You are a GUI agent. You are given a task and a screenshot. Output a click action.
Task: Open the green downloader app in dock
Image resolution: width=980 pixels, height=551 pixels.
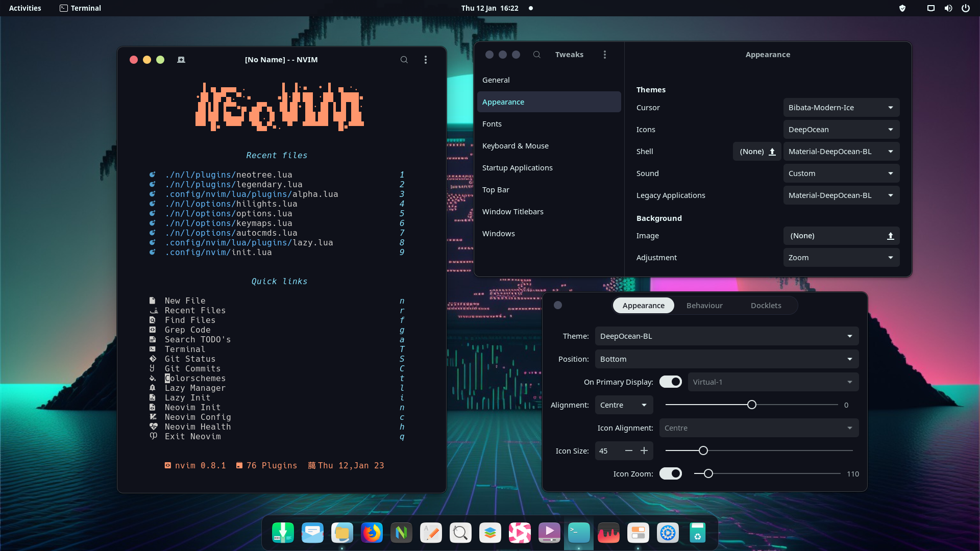coord(283,533)
